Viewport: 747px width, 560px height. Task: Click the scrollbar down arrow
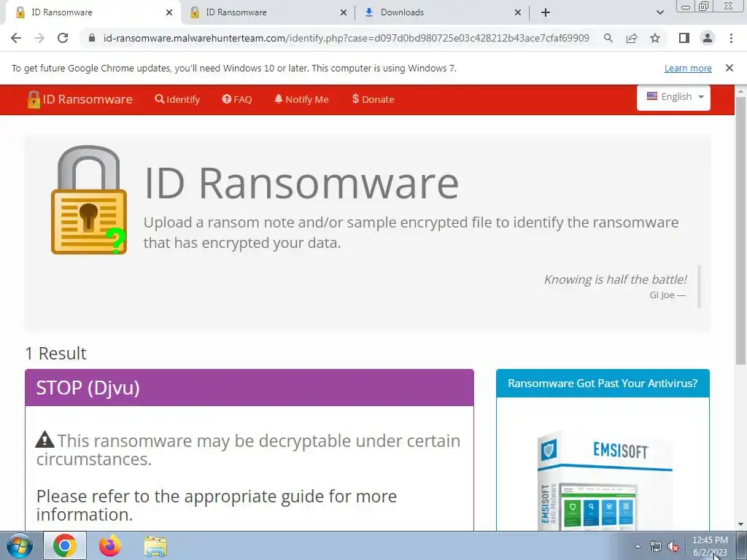741,524
